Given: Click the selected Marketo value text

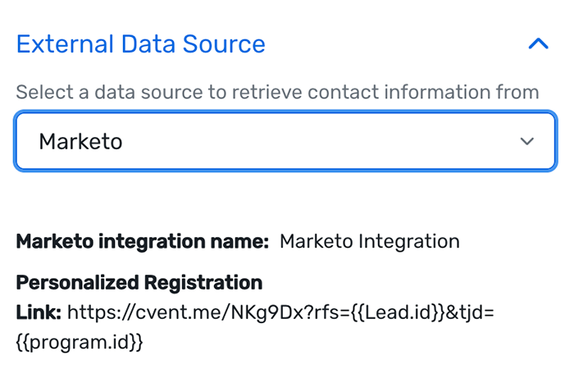Looking at the screenshot, I should pyautogui.click(x=80, y=142).
